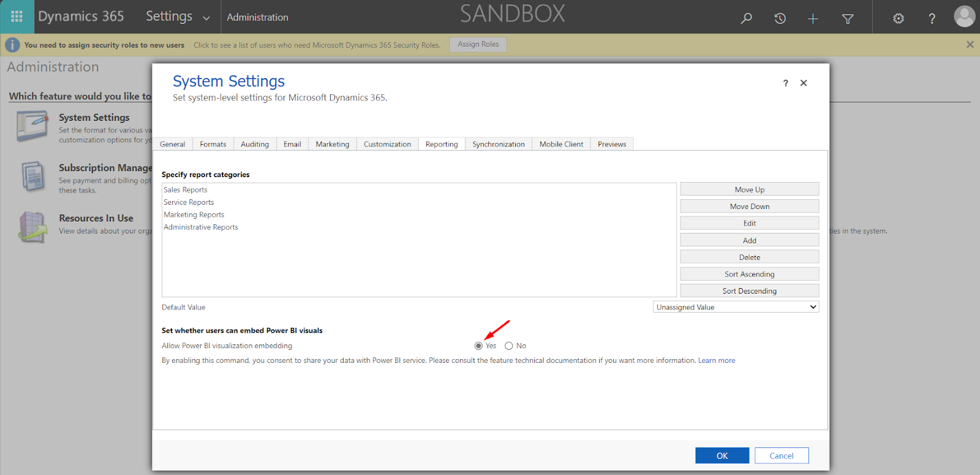Switch to the Marketing tab
980x475 pixels.
[333, 144]
